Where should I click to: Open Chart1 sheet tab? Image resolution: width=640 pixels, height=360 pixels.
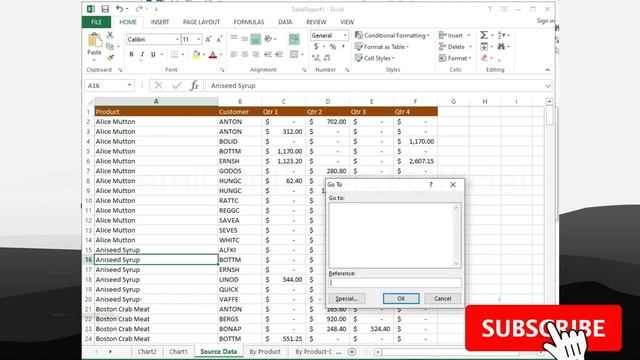(x=178, y=351)
